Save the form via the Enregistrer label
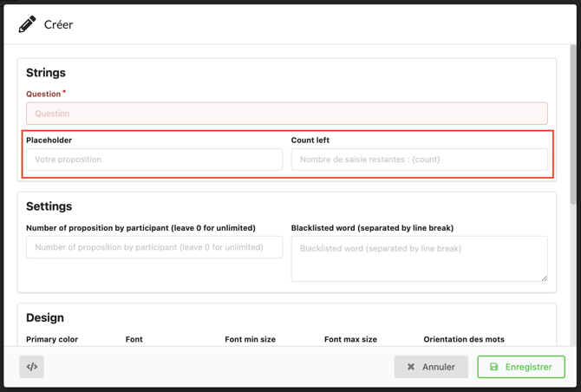The image size is (581, 392). (528, 367)
